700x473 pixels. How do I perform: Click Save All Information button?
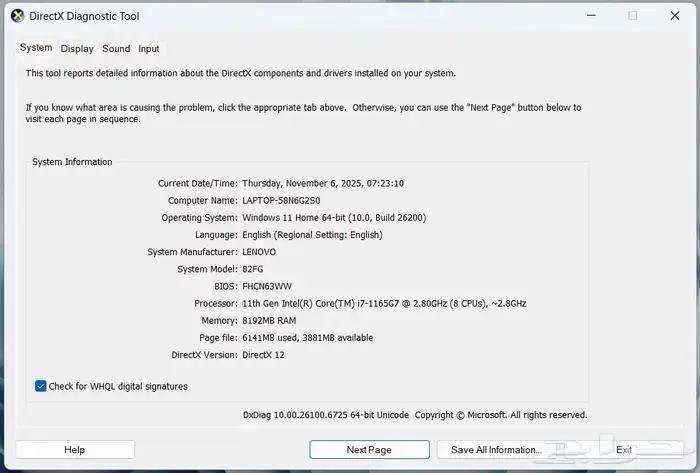pos(496,449)
